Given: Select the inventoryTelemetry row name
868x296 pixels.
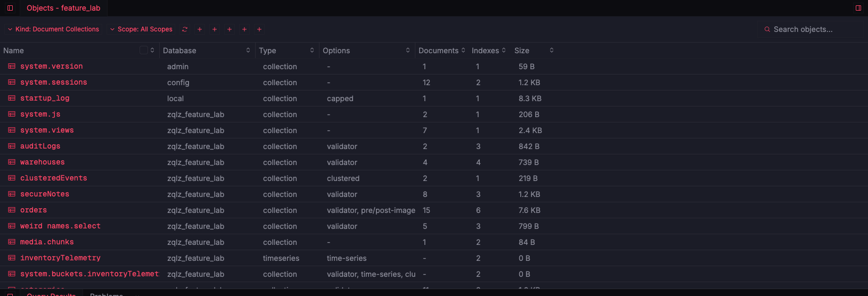Looking at the screenshot, I should click(x=61, y=258).
